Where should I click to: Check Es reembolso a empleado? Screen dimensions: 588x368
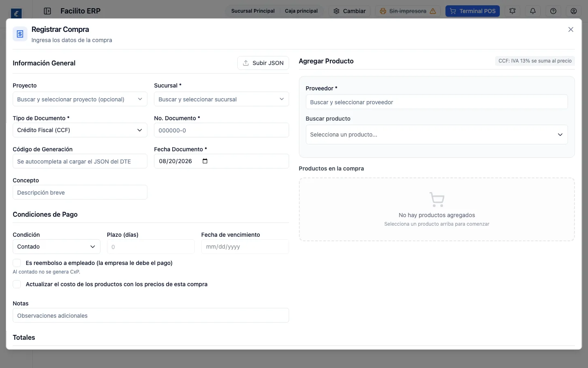tap(17, 263)
